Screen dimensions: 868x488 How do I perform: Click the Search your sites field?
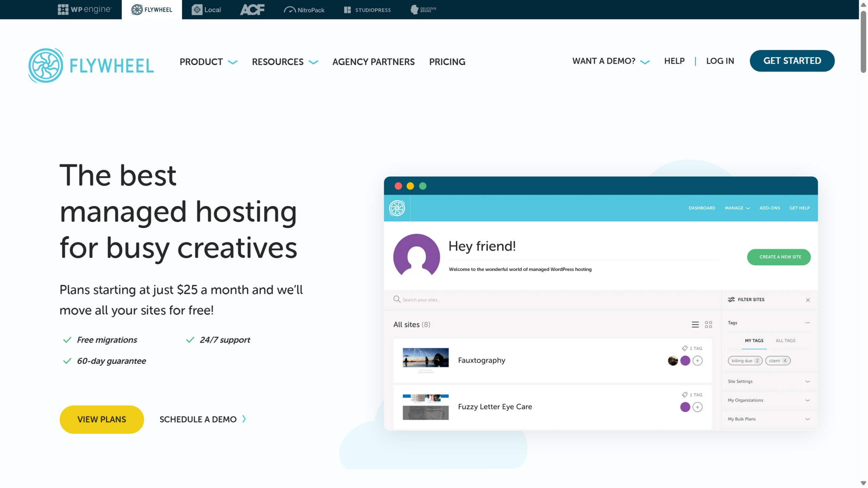[x=553, y=300]
